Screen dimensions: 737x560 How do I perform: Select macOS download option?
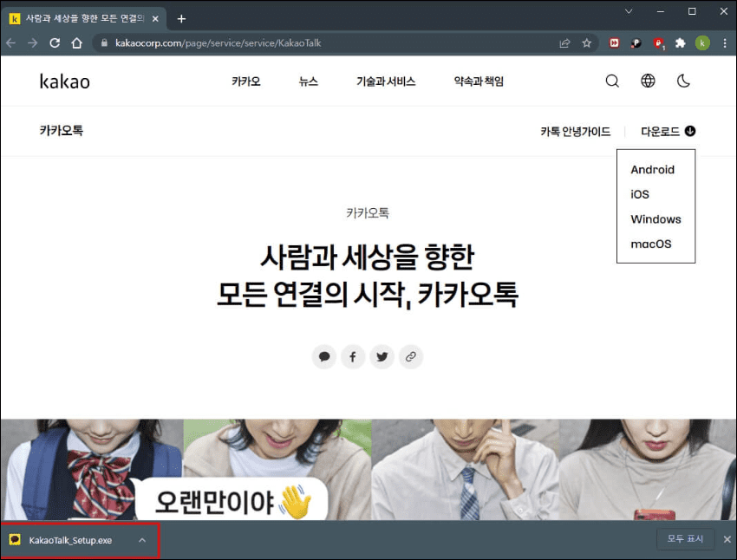click(651, 244)
